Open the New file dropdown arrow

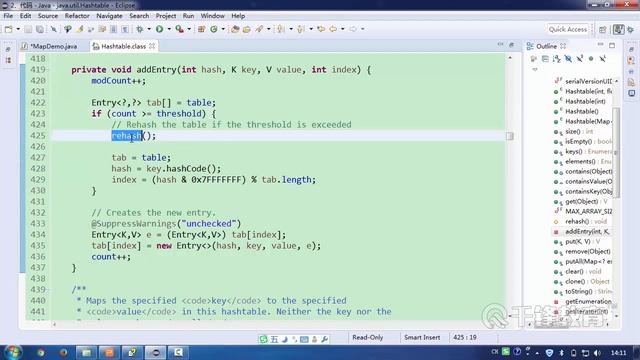[x=18, y=29]
